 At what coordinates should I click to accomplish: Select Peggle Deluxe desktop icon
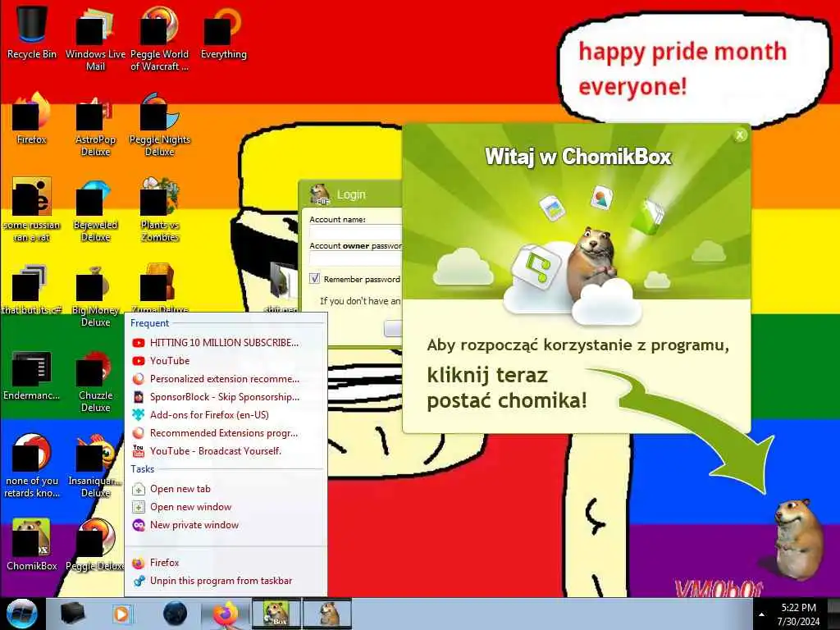click(x=95, y=545)
